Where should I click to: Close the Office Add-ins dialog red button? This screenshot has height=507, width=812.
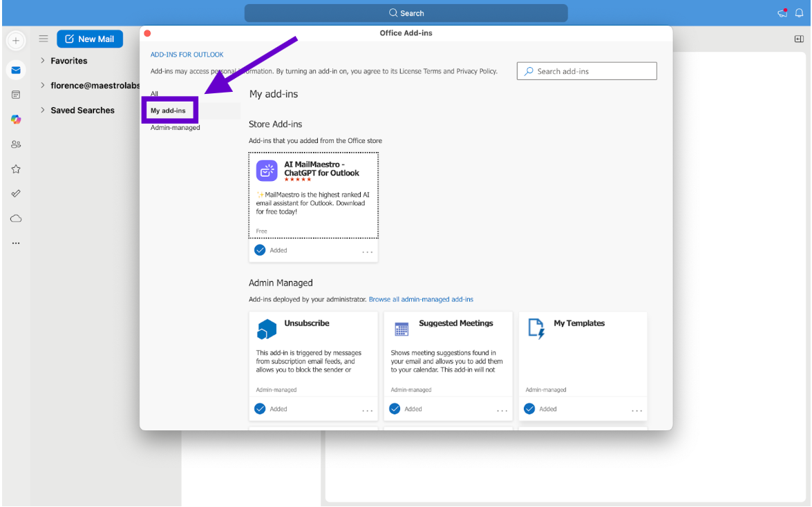click(148, 33)
